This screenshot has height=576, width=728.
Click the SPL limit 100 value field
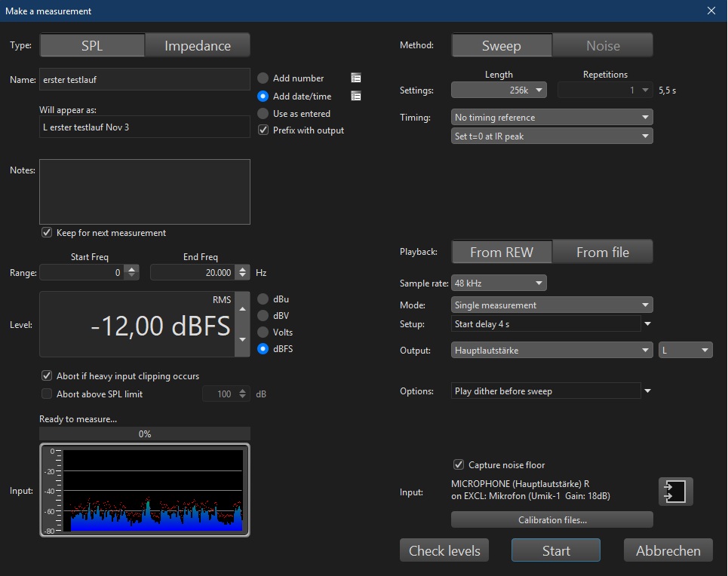pos(220,394)
